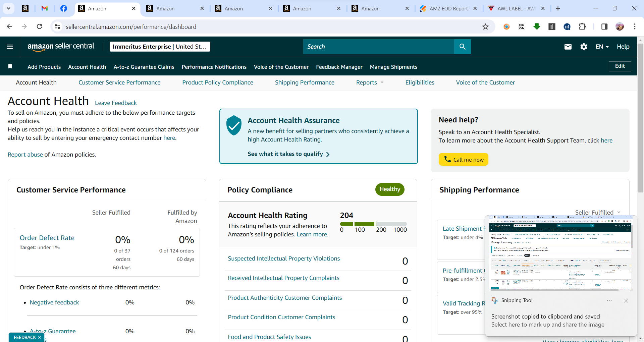Open the Chrome profile avatar
The height and width of the screenshot is (342, 644).
coord(620,26)
